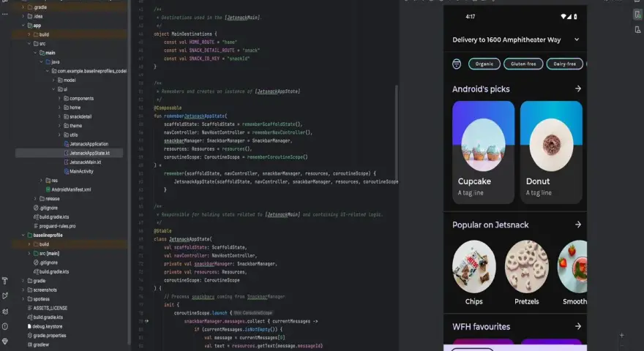This screenshot has width=644, height=351.
Task: Select gradlew file
Action: tap(38, 344)
